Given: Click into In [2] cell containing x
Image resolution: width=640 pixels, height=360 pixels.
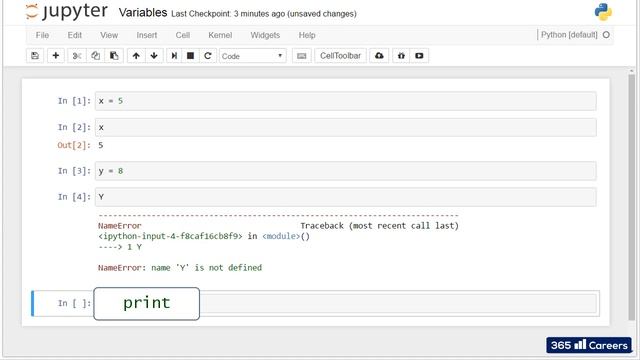Looking at the screenshot, I should [345, 127].
